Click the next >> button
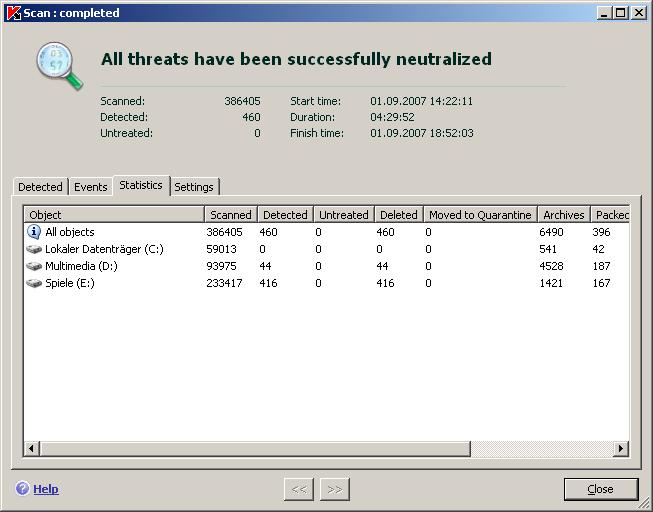The width and height of the screenshot is (653, 512). (335, 489)
